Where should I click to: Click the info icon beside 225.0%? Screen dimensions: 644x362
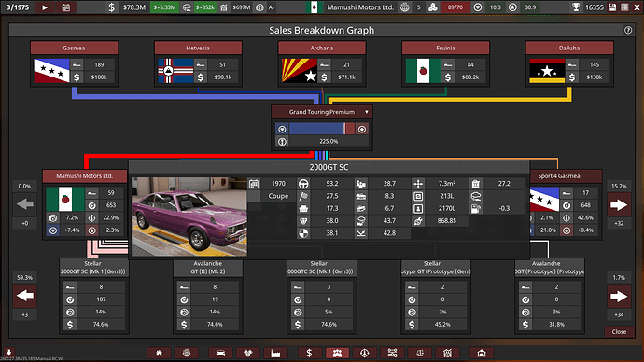point(282,141)
